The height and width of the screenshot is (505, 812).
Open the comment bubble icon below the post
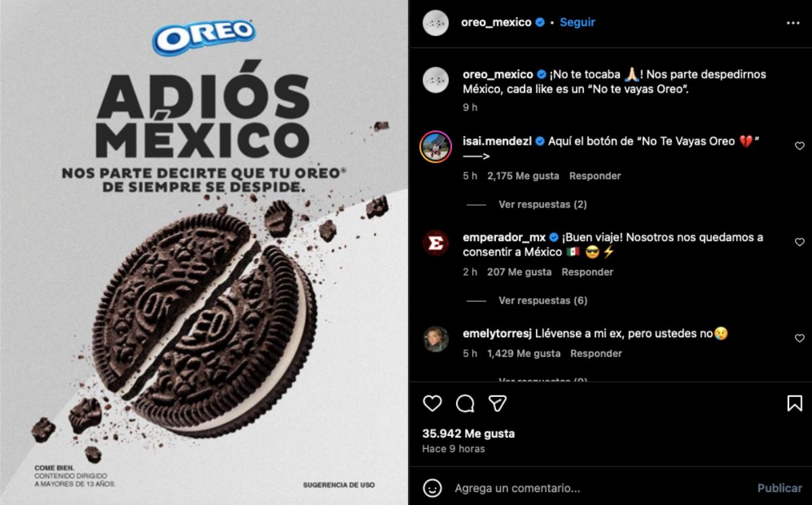(x=465, y=404)
